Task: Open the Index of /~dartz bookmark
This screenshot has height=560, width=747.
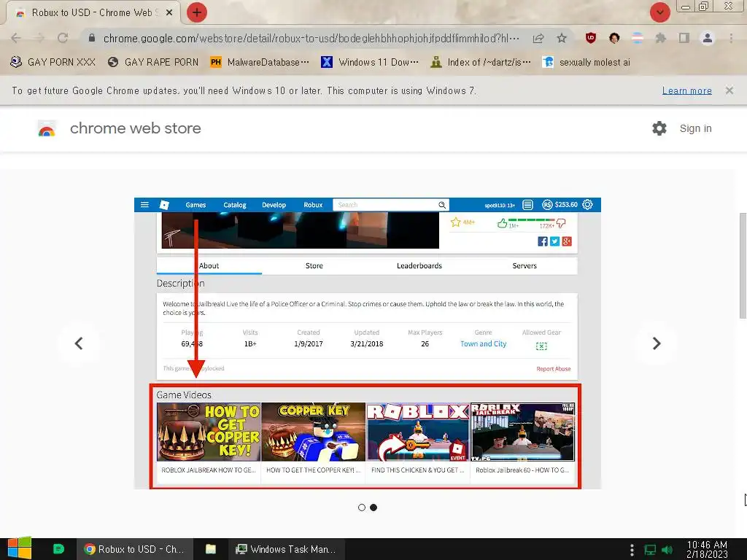Action: pos(480,63)
